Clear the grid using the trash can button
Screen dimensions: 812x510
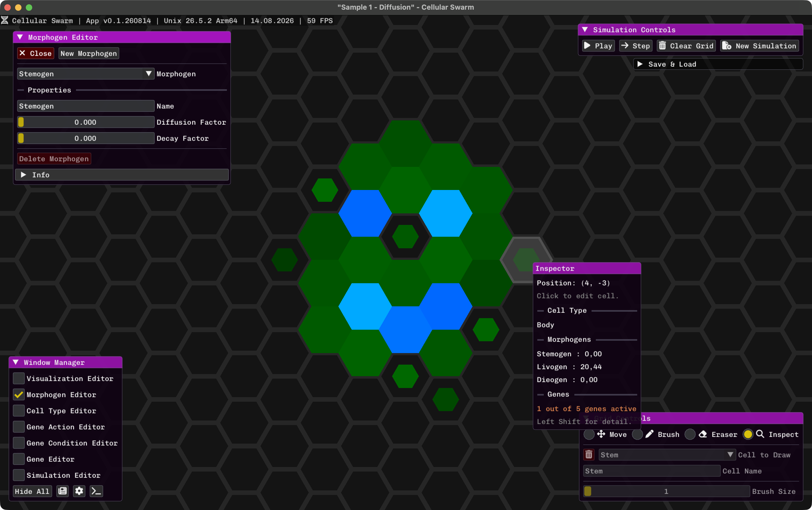click(x=686, y=46)
